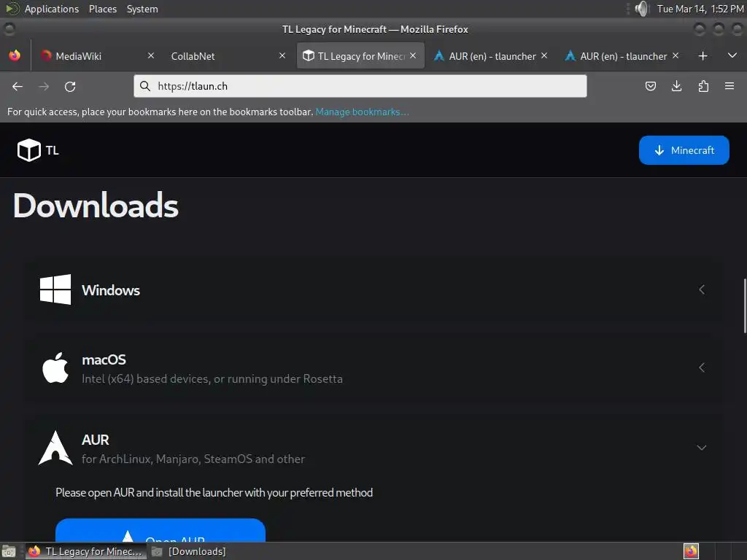Switch to the second AUR (en) - tlauncher tab
The width and height of the screenshot is (747, 560).
(622, 55)
